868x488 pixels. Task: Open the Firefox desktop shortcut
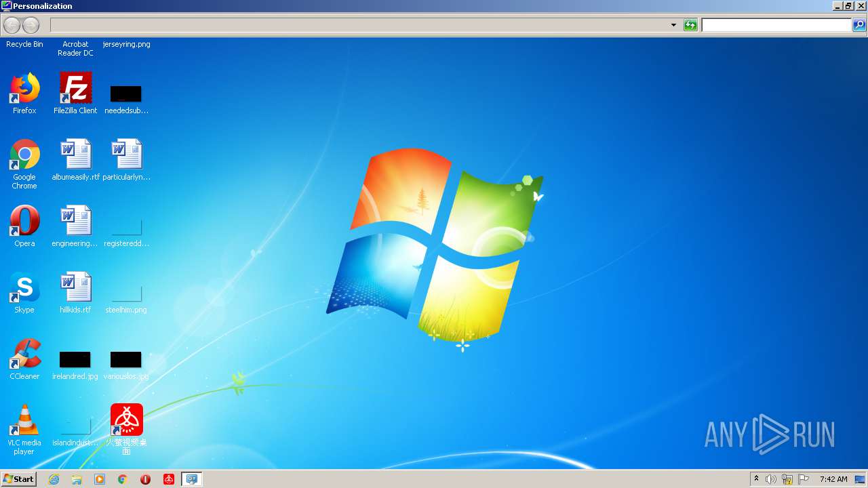tap(24, 88)
